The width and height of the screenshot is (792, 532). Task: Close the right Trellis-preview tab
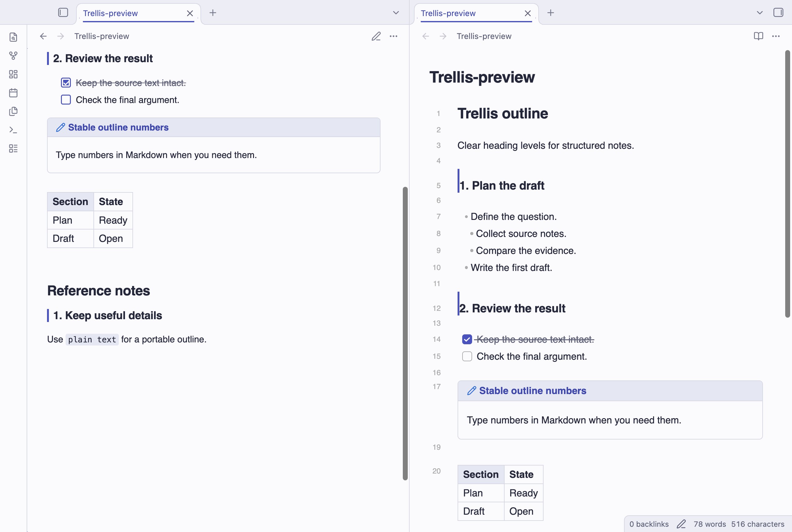(528, 13)
